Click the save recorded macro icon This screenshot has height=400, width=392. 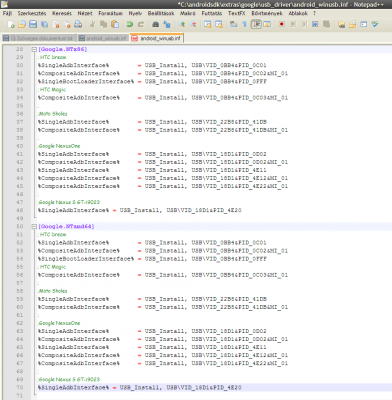click(x=326, y=24)
